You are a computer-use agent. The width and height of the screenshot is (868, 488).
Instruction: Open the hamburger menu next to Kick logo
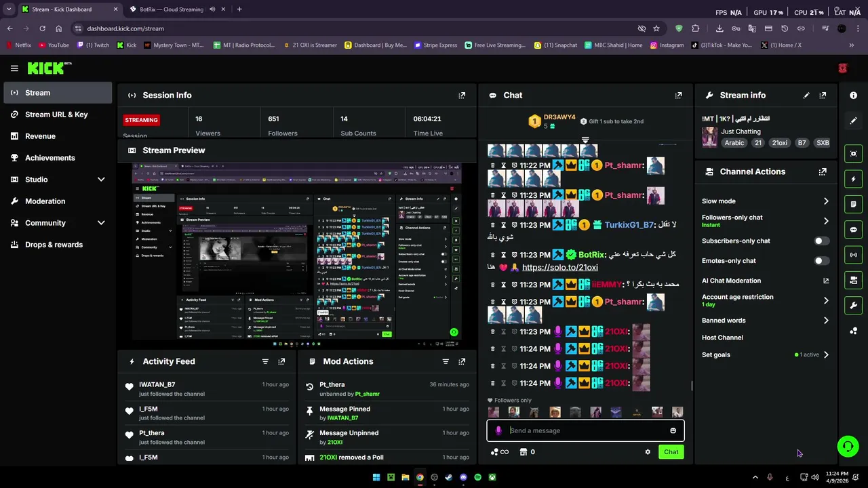pos(14,68)
